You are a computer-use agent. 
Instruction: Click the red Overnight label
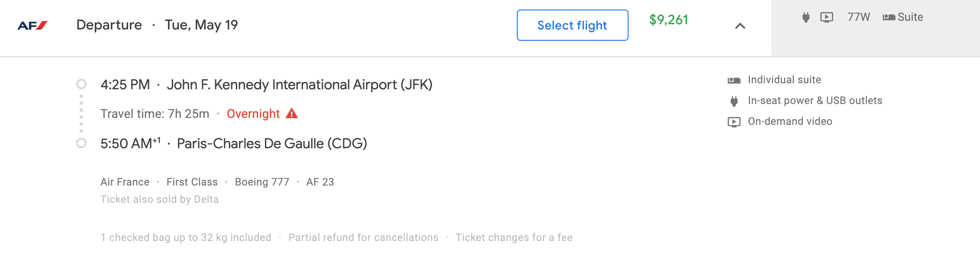point(253,114)
